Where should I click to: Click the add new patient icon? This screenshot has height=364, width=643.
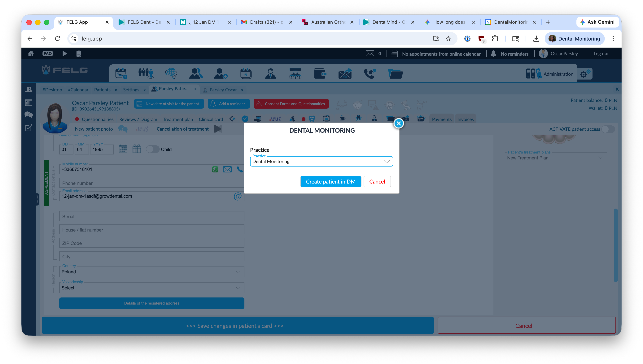pos(221,73)
